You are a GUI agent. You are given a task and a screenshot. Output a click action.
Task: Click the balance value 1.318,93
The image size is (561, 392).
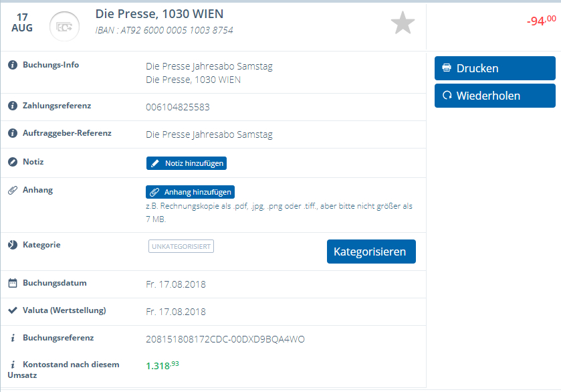click(x=162, y=365)
